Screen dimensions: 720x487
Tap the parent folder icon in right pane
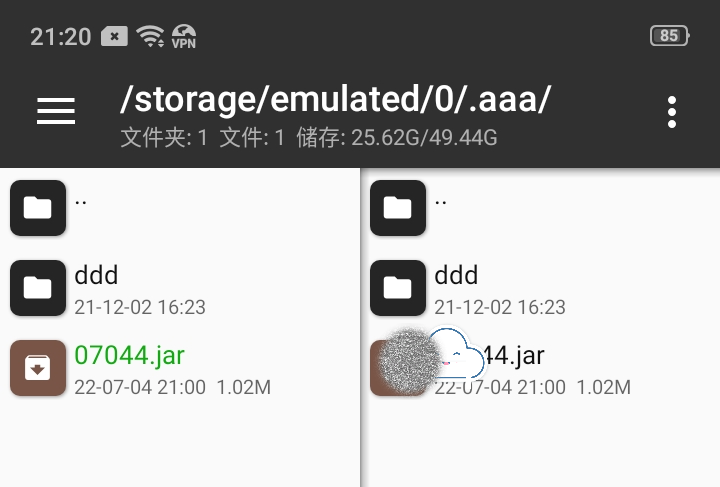398,208
